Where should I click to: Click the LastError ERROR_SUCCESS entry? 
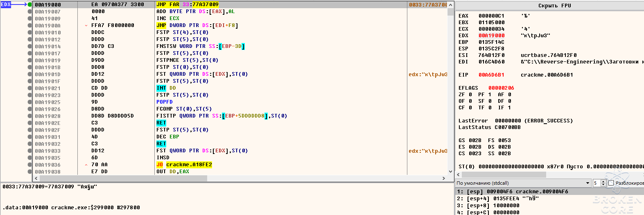point(516,121)
